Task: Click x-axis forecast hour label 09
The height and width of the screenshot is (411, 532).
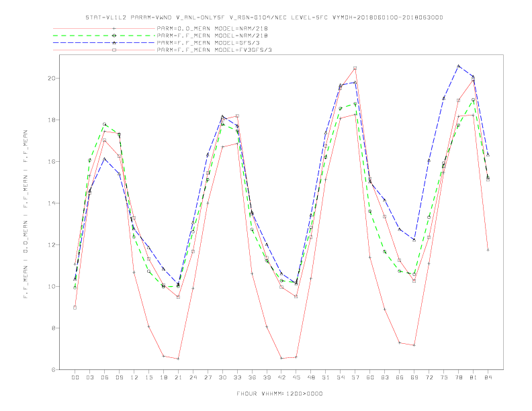Action: [x=119, y=377]
